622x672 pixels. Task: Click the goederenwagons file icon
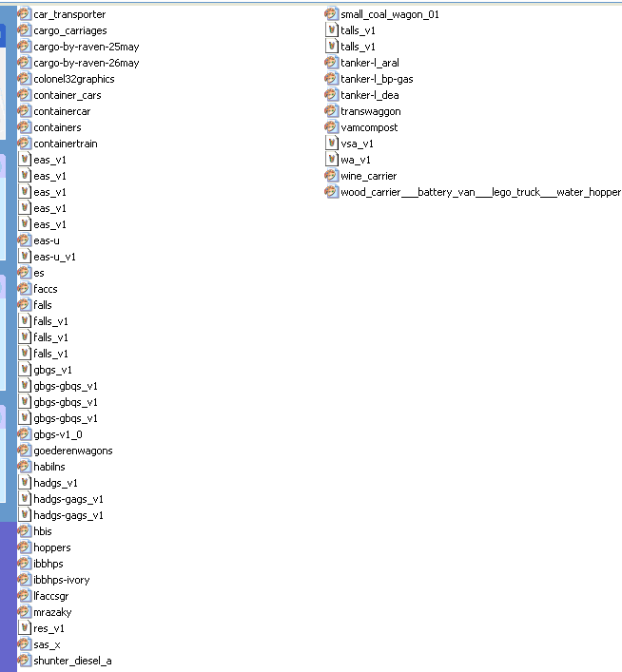tap(25, 451)
